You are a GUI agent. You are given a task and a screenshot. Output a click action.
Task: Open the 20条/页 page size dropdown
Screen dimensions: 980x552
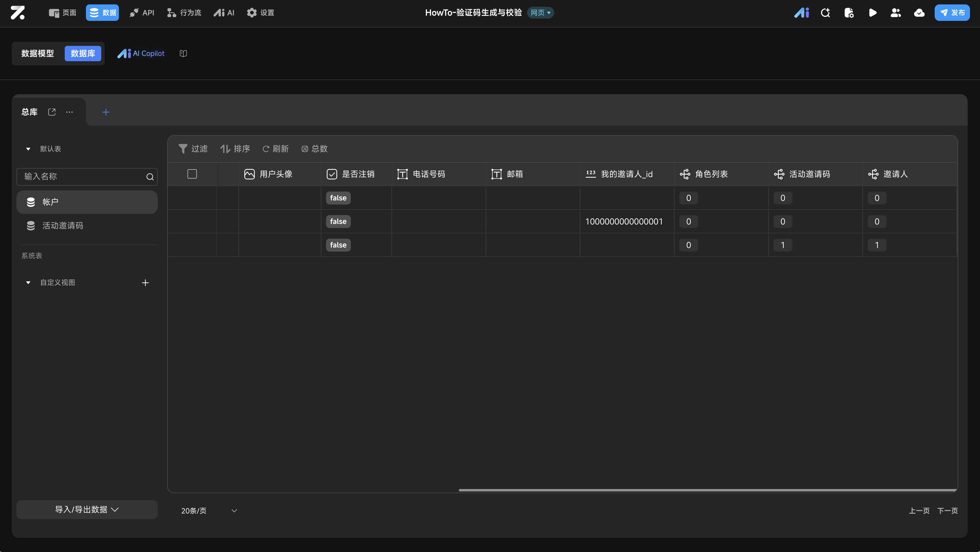(x=209, y=511)
